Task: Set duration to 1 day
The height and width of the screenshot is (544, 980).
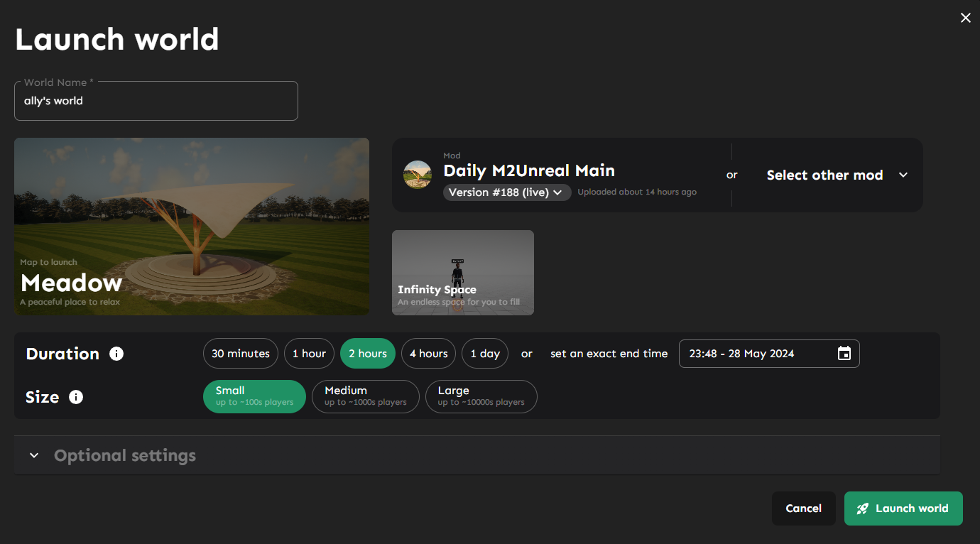Action: click(485, 354)
